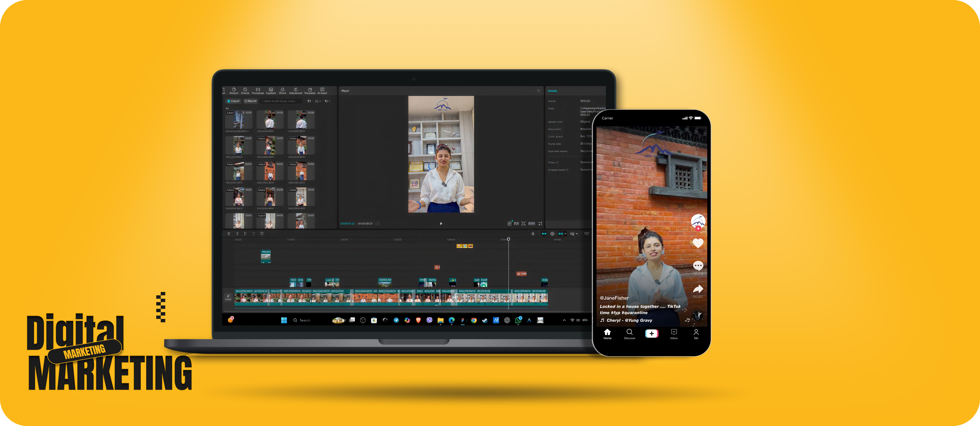980x426 pixels.
Task: Select the first clip in the media bin
Action: (x=239, y=120)
